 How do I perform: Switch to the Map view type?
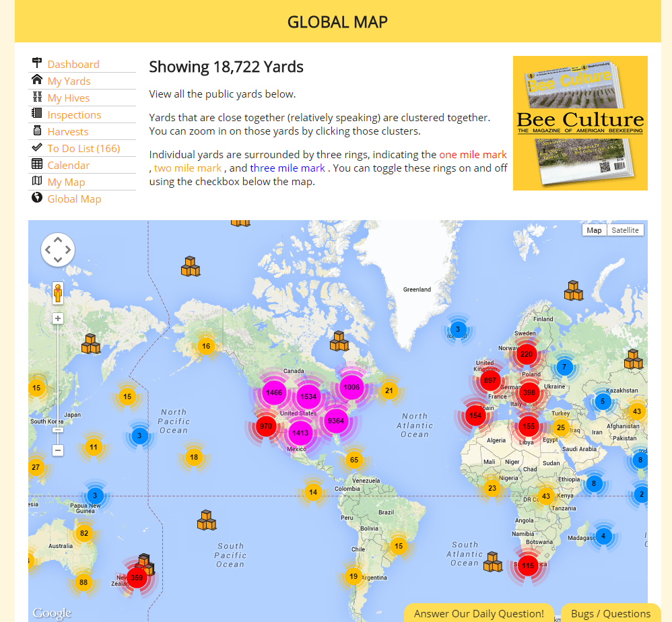pos(594,230)
